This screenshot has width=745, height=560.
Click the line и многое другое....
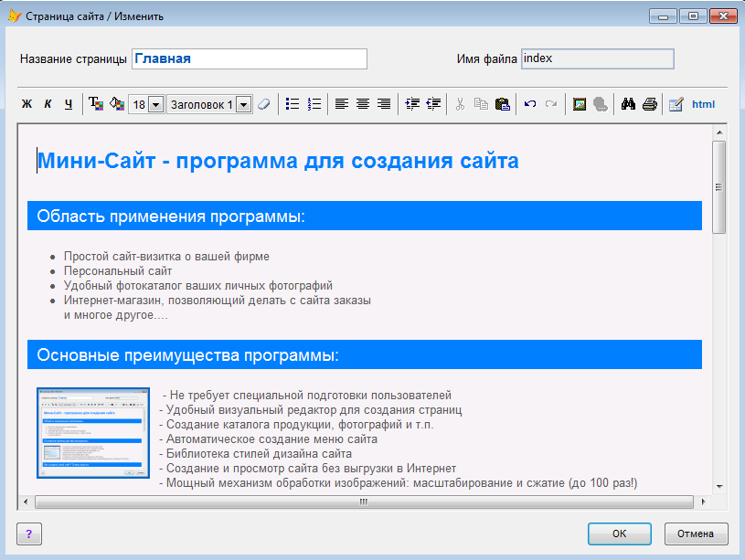(116, 315)
